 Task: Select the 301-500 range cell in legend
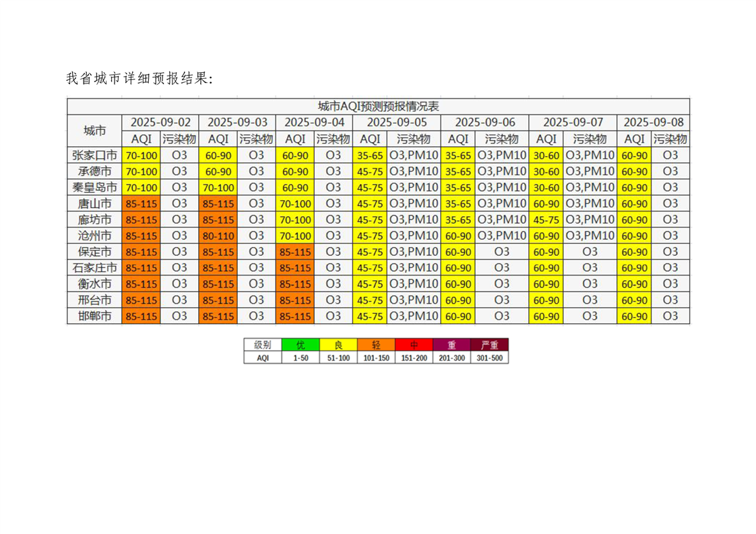pos(490,358)
